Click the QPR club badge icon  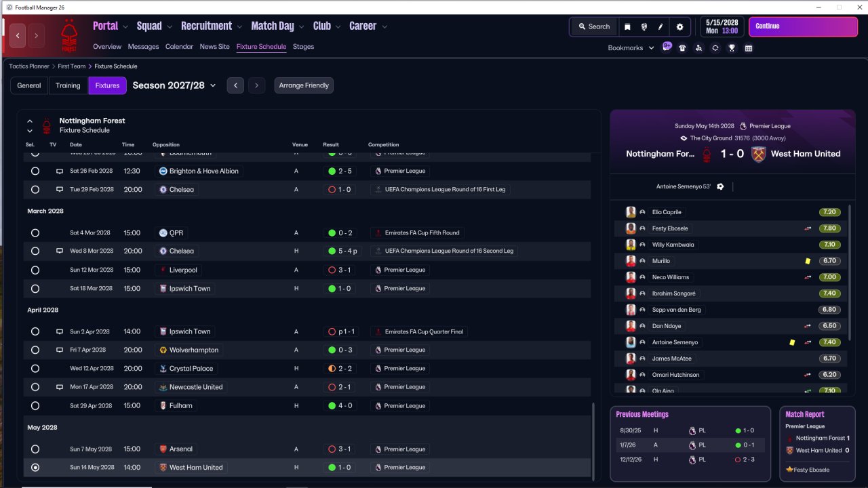[163, 232]
